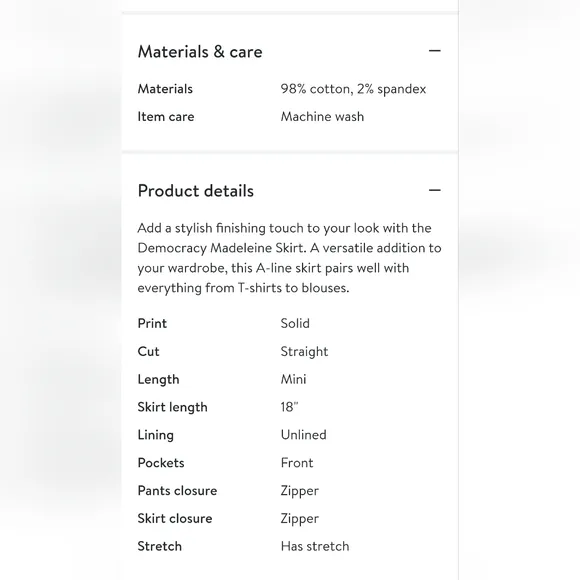Collapse the Product details section

pyautogui.click(x=435, y=190)
